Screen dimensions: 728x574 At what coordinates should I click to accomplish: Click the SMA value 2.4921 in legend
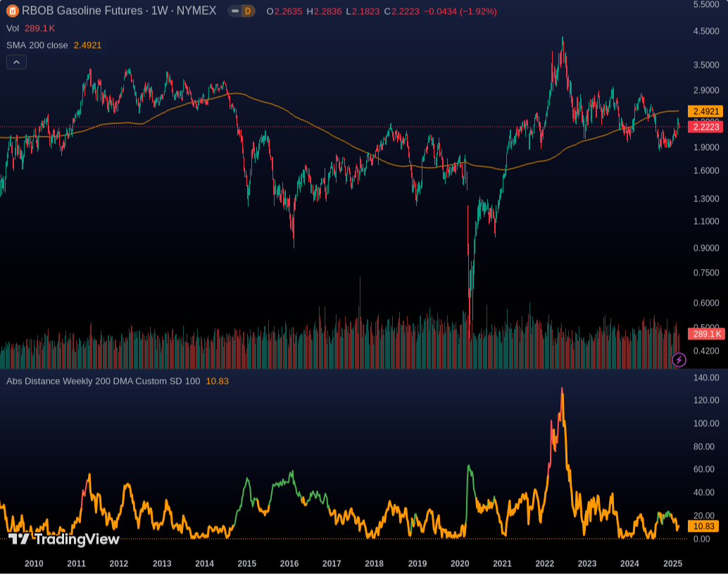88,45
